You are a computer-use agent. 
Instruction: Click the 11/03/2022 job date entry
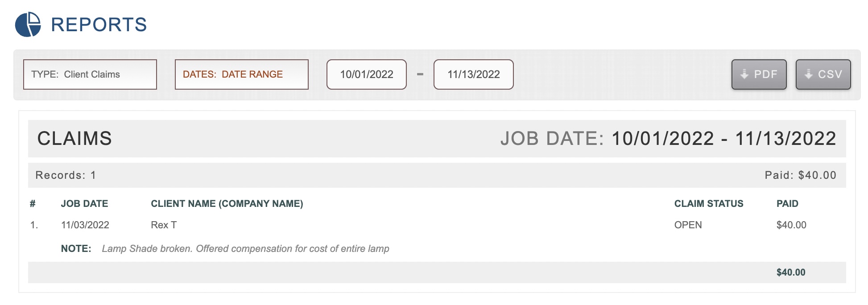coord(85,225)
